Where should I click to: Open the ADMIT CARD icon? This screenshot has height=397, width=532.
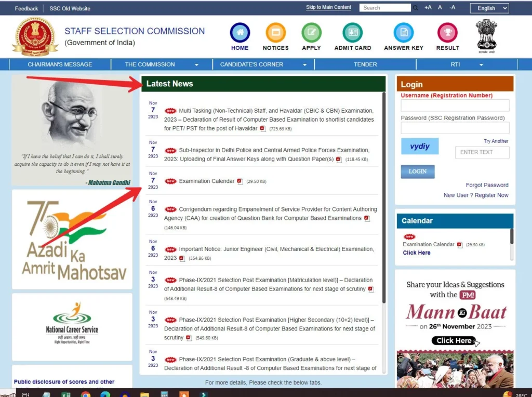pyautogui.click(x=353, y=33)
